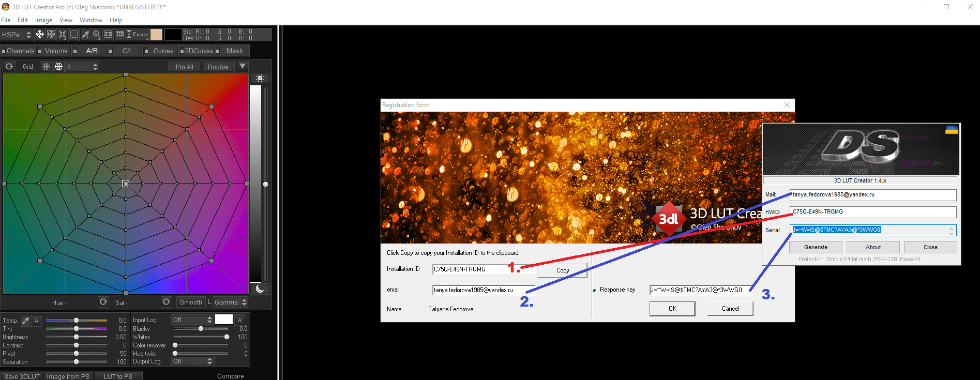Viewport: 980px width, 380px height.
Task: Select the move (four-arrow) tool
Action: [40, 35]
